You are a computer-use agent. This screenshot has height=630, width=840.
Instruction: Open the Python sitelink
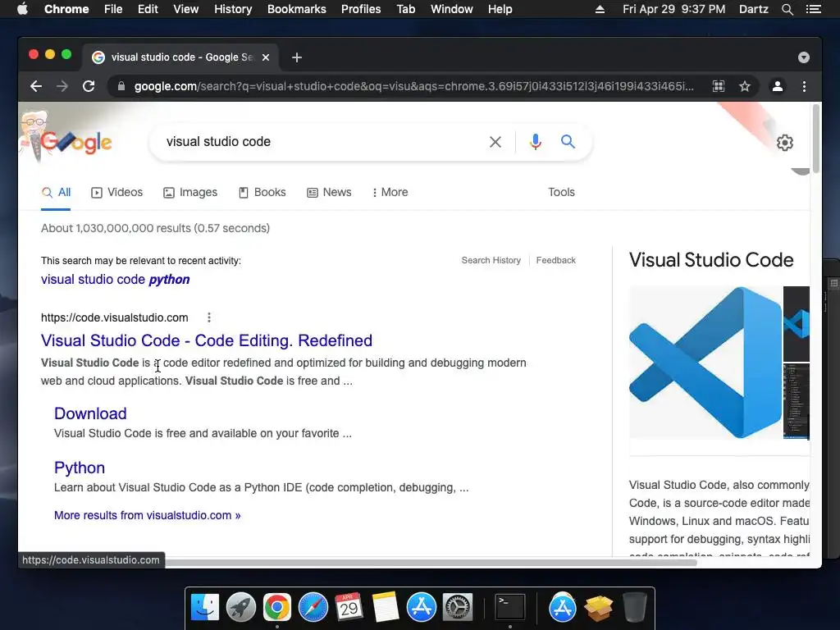point(80,468)
